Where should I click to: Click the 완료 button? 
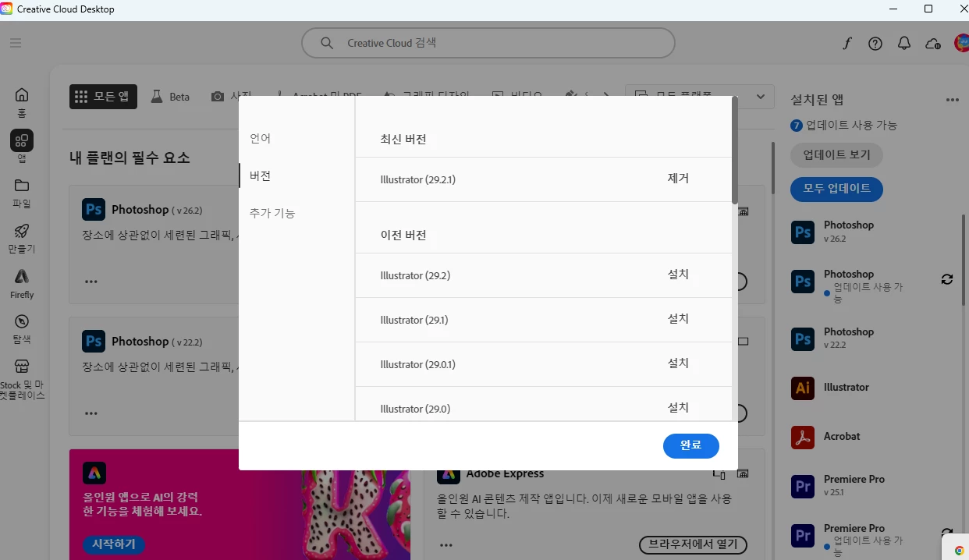[690, 445]
